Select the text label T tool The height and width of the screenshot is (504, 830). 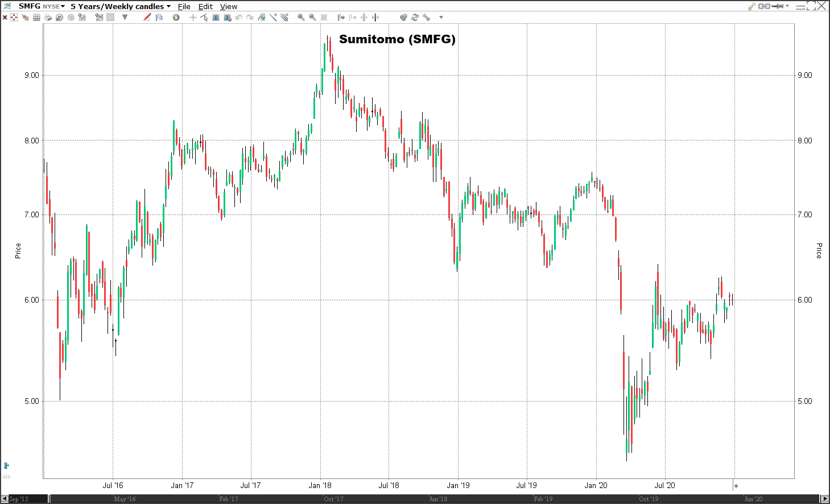click(216, 17)
